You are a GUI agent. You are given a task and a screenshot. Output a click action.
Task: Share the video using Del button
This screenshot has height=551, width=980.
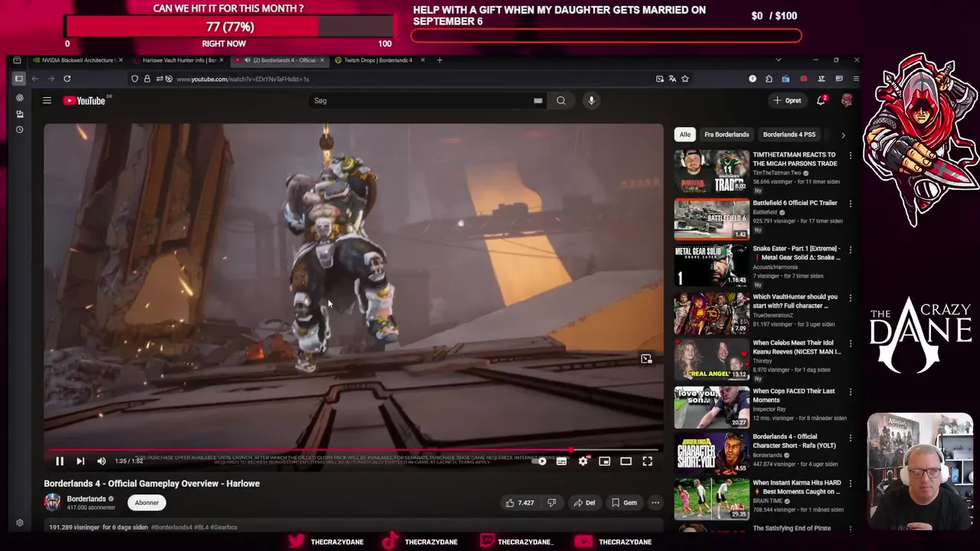tap(584, 503)
